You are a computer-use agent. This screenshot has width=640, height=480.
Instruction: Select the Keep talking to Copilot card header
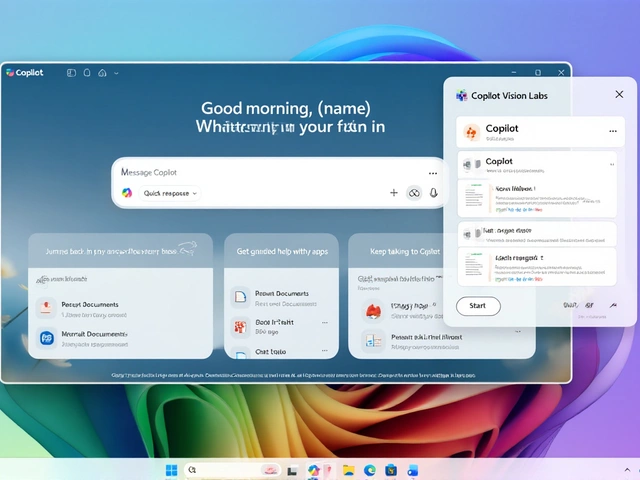click(404, 251)
